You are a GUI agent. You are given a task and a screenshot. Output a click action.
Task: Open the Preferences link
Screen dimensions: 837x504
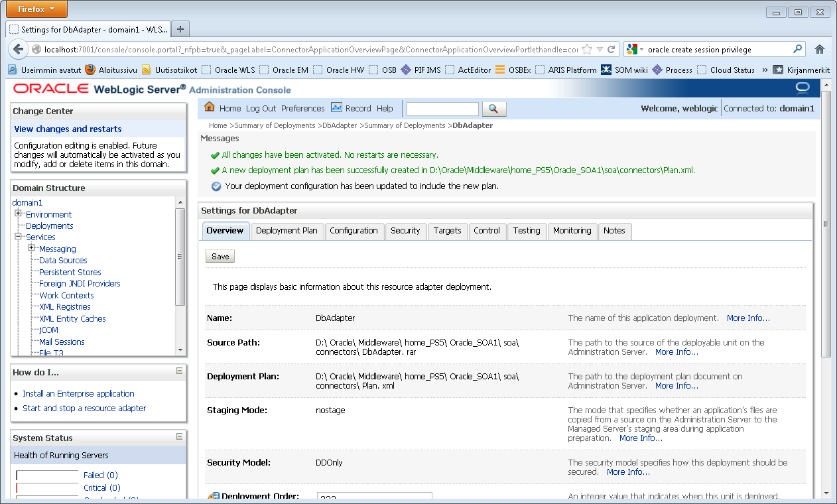(303, 108)
